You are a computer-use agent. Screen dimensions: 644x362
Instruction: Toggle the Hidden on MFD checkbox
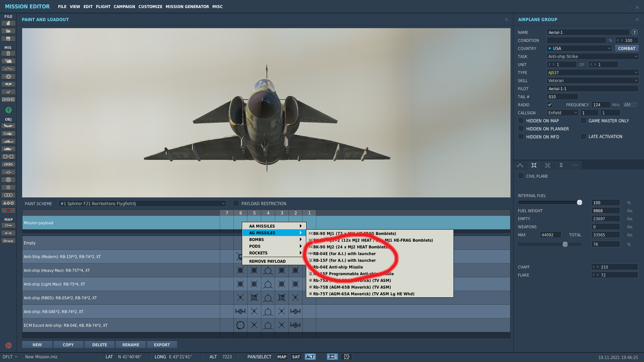pos(521,136)
